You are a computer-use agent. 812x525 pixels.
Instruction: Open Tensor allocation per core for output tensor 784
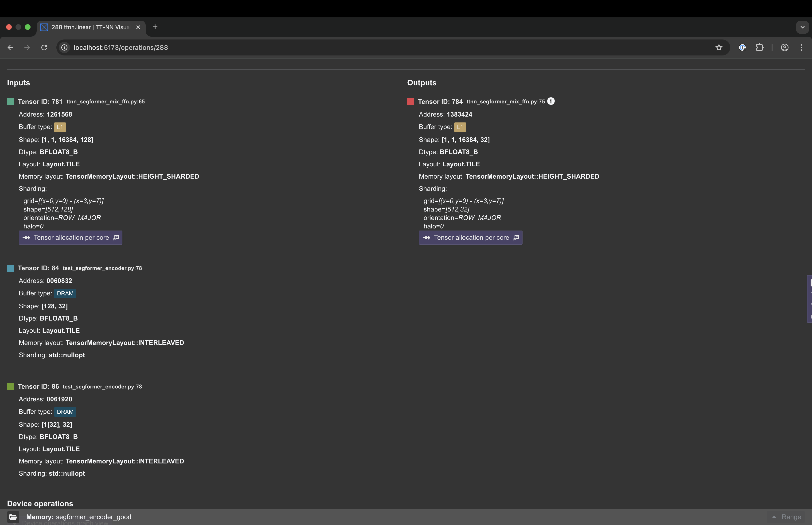(470, 238)
